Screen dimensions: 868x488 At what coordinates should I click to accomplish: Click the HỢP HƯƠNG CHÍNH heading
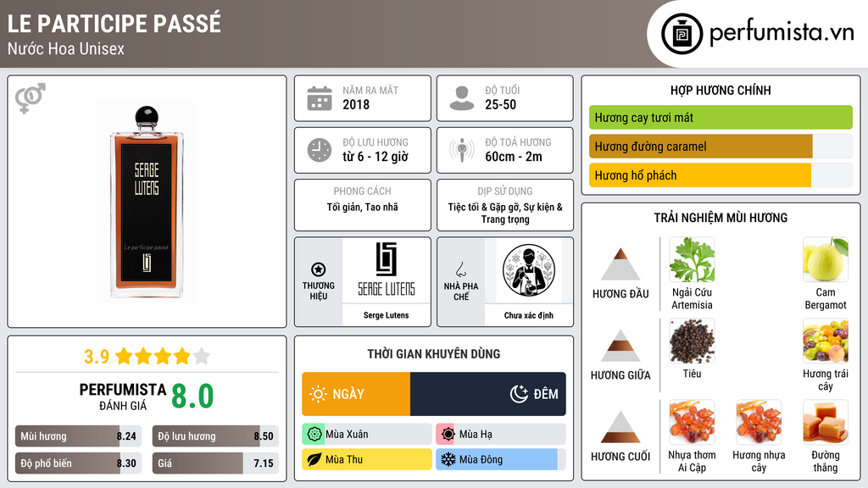click(x=721, y=90)
